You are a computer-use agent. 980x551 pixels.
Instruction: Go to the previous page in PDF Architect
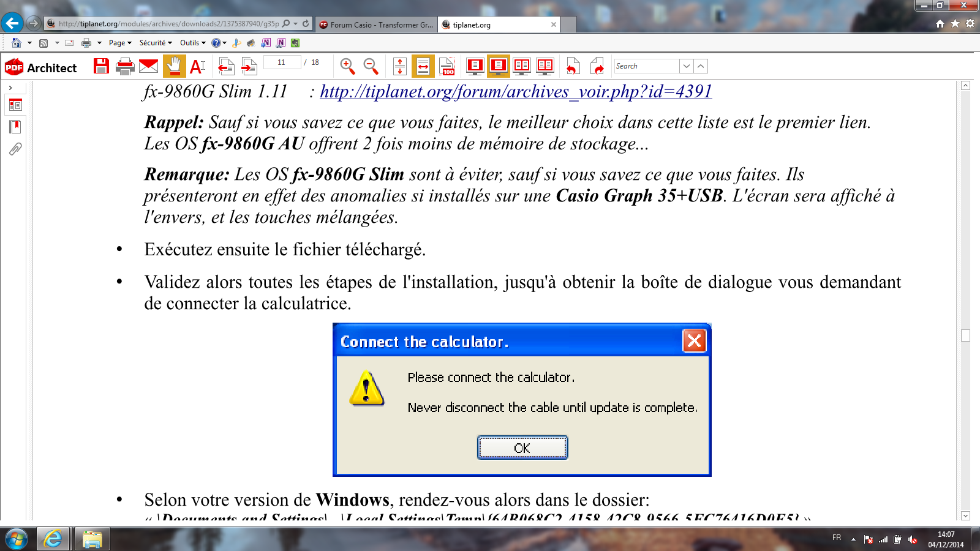226,66
